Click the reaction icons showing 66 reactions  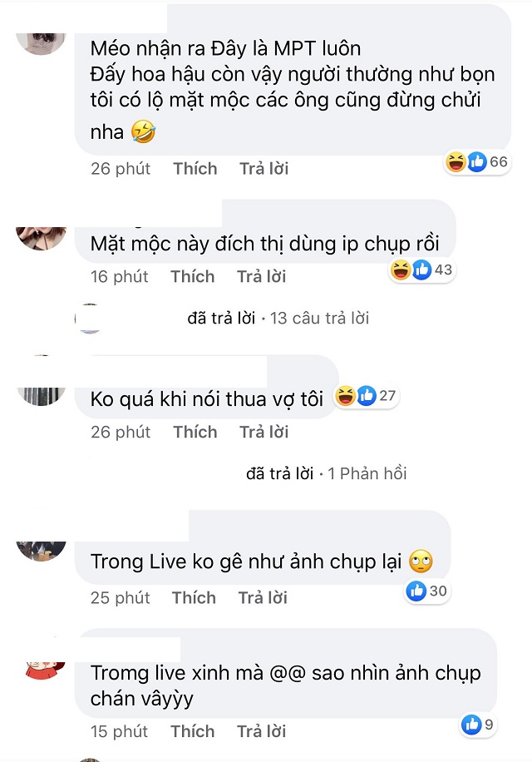477,162
